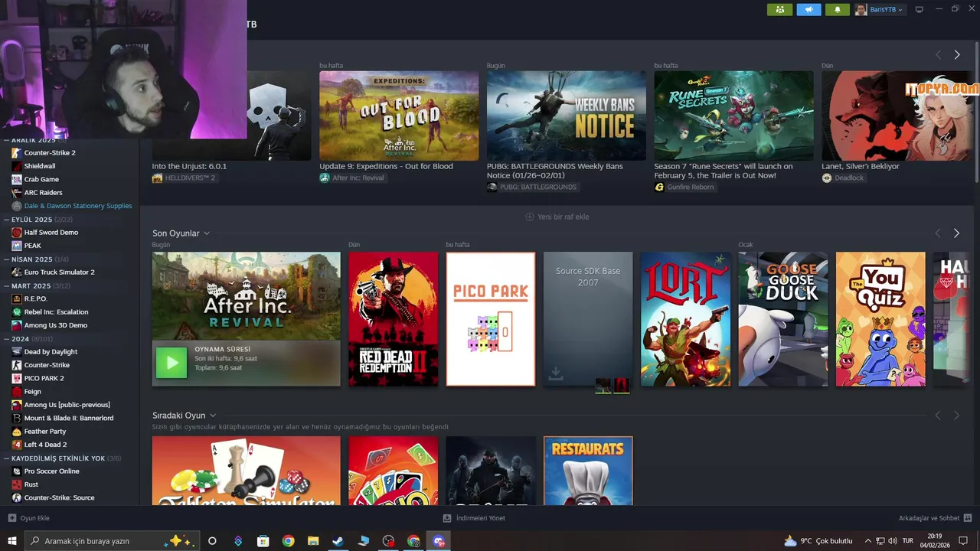Select Red Dead Redemption II cover

click(x=394, y=319)
